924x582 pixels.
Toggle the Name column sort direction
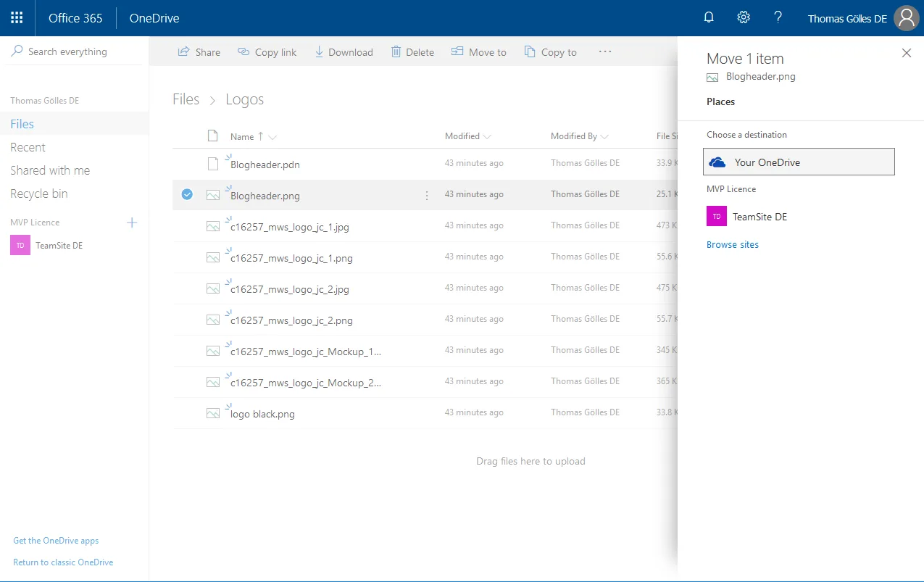[x=261, y=136]
